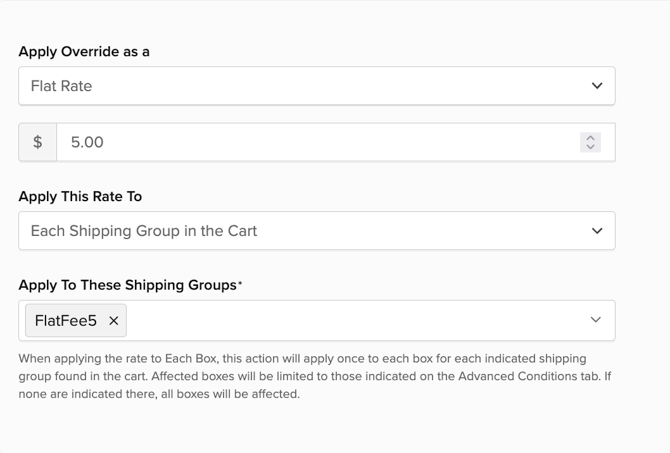The image size is (670, 453).
Task: Click the up/down spinner control in the amount field
Action: point(591,142)
